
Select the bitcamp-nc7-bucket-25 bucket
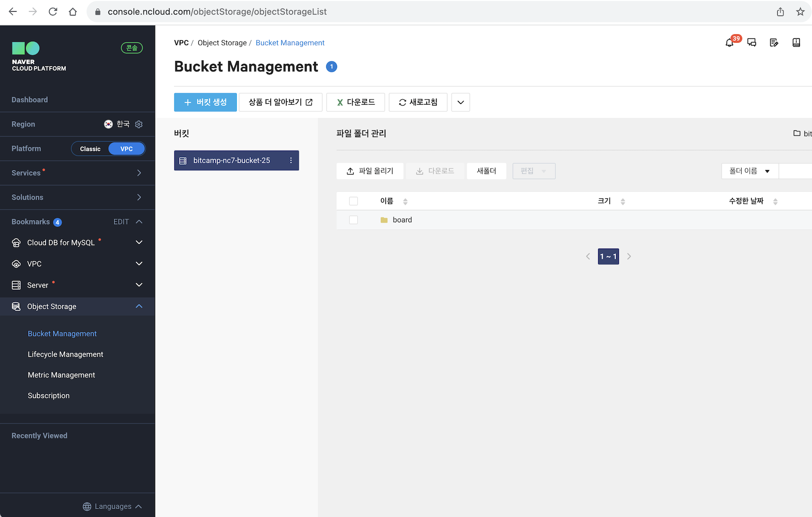pos(236,160)
